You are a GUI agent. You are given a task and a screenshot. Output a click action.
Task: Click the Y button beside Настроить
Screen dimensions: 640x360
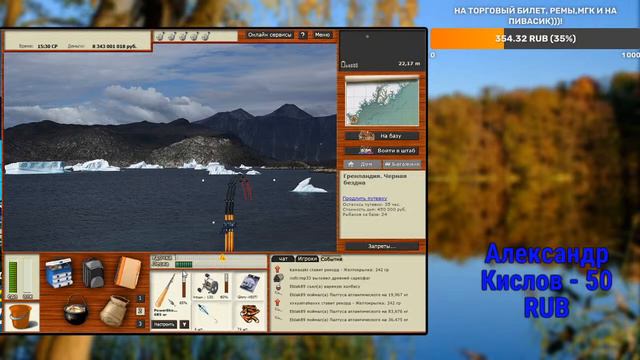coord(184,324)
